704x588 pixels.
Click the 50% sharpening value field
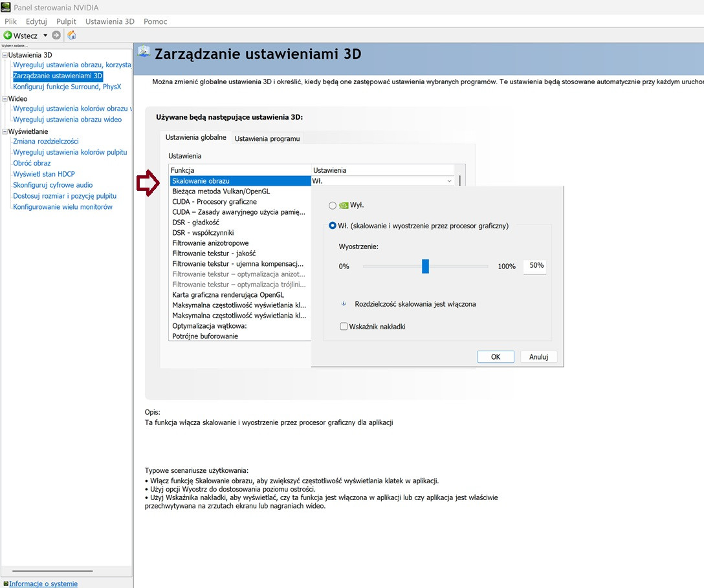click(x=534, y=265)
